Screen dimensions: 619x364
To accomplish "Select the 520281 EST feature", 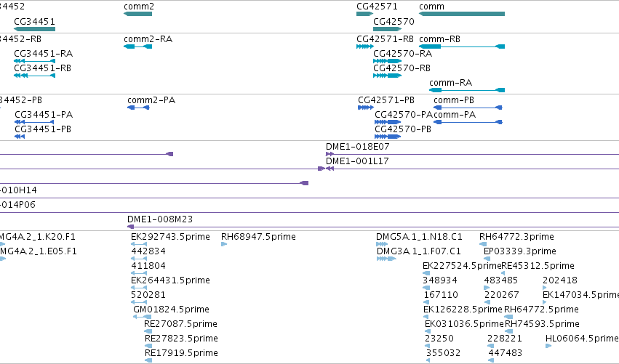I will [139, 302].
